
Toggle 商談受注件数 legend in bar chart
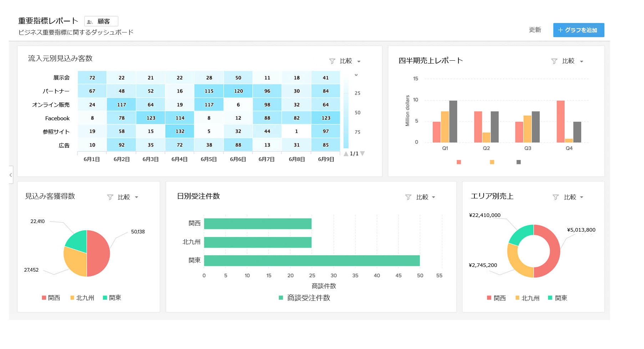point(305,298)
